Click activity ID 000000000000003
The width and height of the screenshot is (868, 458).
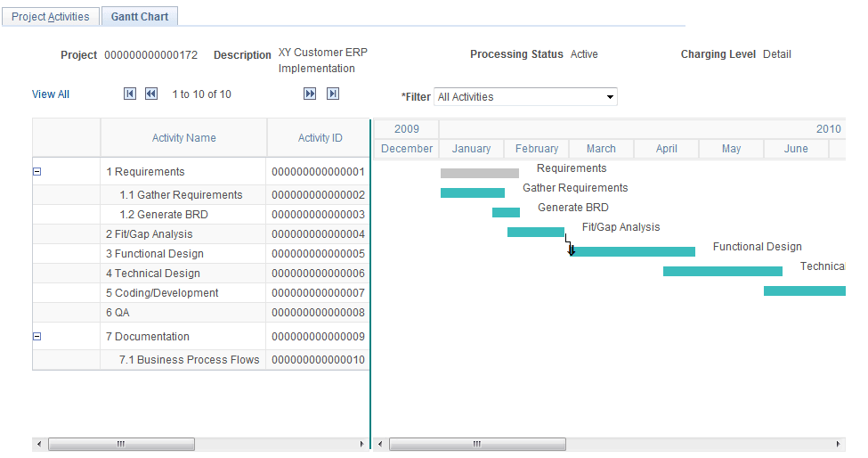319,215
